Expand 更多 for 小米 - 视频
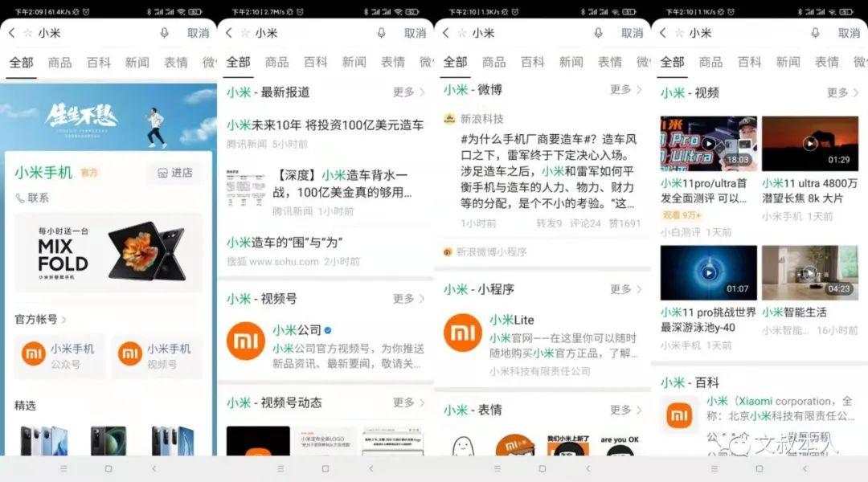 pyautogui.click(x=843, y=92)
